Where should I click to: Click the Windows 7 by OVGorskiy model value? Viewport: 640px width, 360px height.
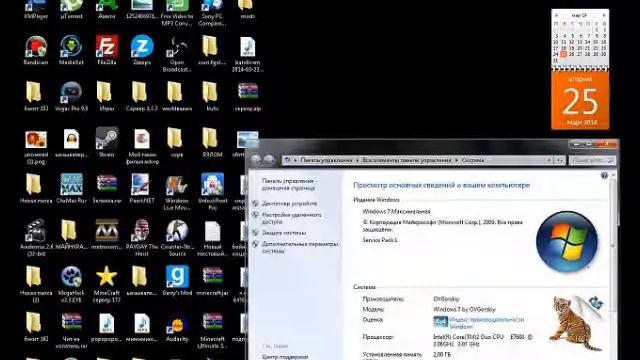tap(464, 309)
